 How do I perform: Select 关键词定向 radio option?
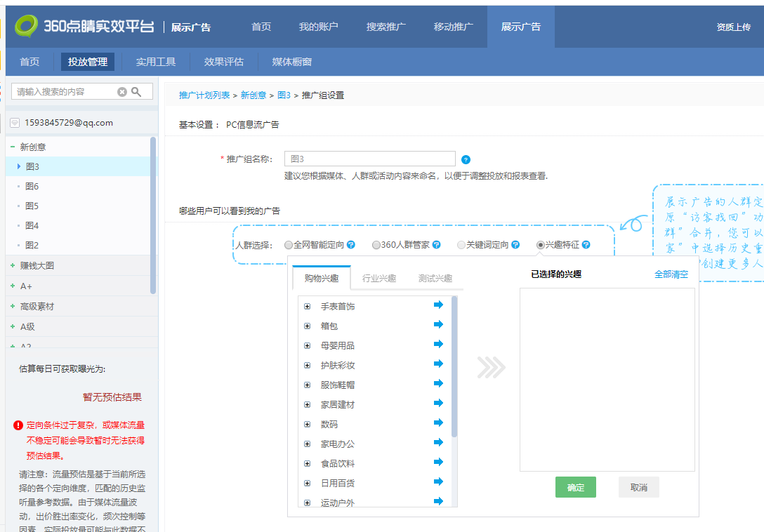tap(461, 245)
